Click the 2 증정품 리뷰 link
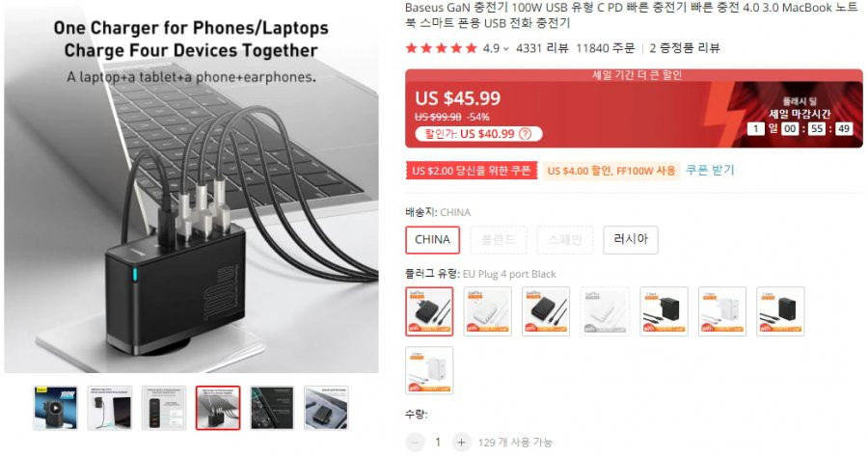This screenshot has width=868, height=457. (x=684, y=48)
